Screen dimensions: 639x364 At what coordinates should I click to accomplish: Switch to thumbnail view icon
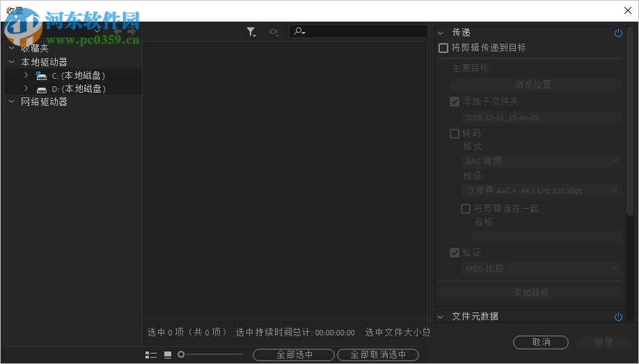168,355
